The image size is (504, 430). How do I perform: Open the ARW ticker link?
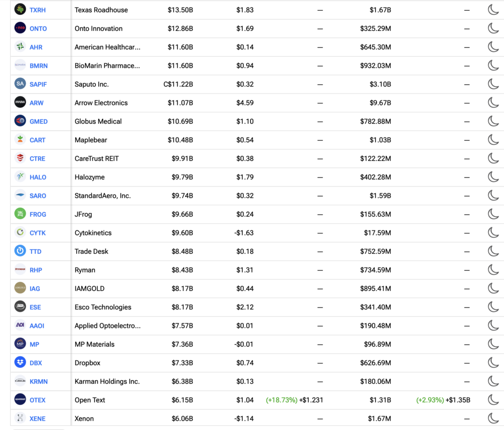(36, 103)
